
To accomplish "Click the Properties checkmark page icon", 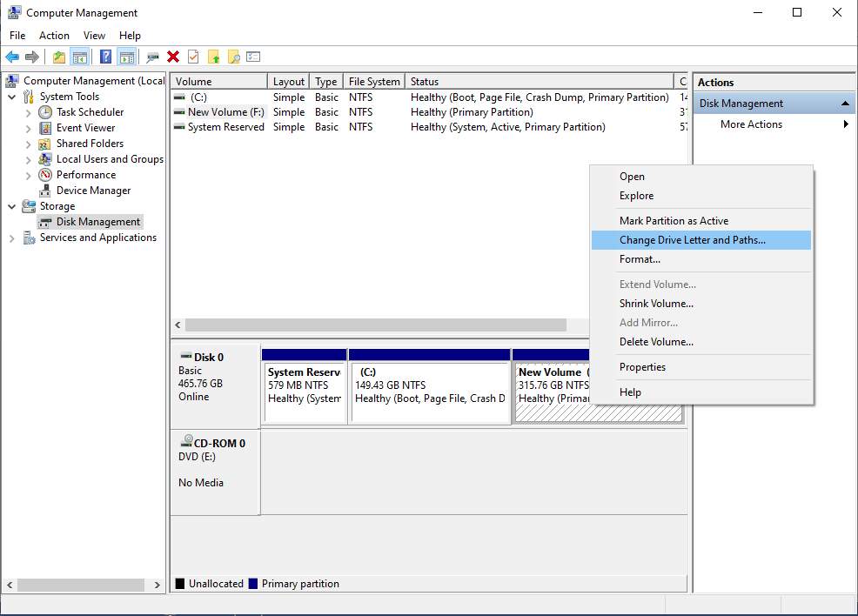I will (x=193, y=57).
